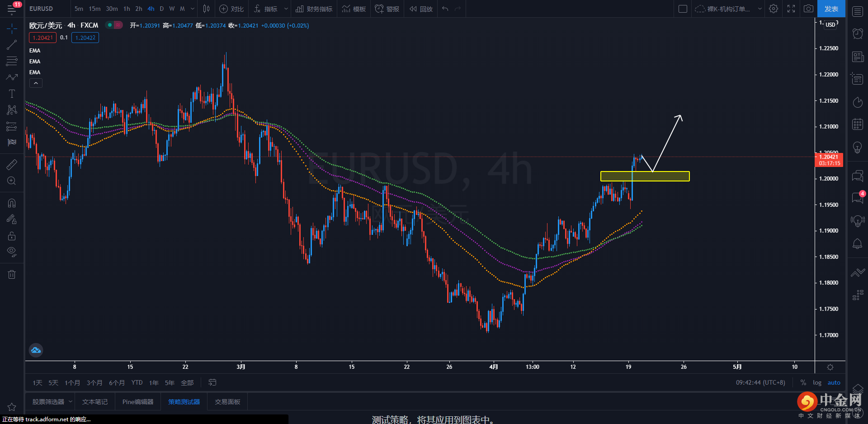This screenshot has width=868, height=424.
Task: Toggle auto scale
Action: tap(834, 383)
